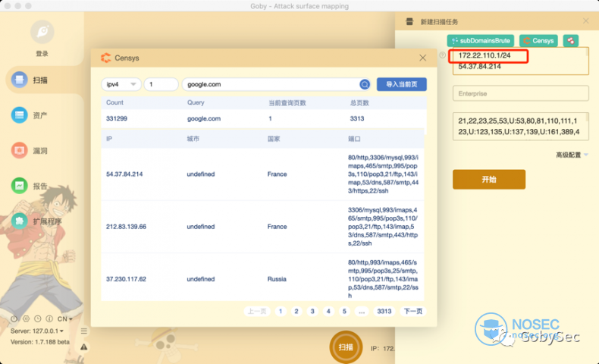Open the 报告 reports section in sidebar
599x364 pixels.
click(29, 186)
